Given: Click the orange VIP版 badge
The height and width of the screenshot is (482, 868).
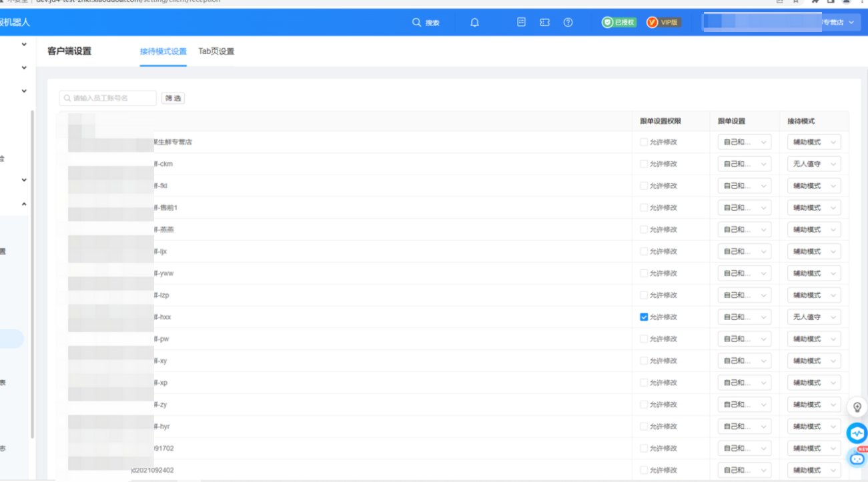Looking at the screenshot, I should [664, 22].
